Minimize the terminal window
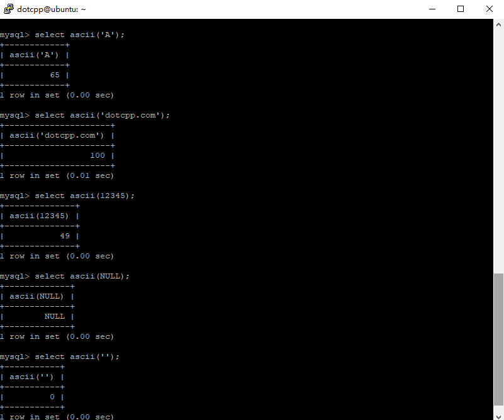Screen dimensions: 504x420 [432, 9]
